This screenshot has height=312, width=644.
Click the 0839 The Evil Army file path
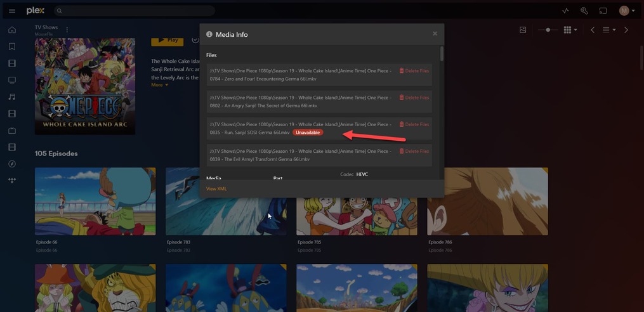point(300,155)
